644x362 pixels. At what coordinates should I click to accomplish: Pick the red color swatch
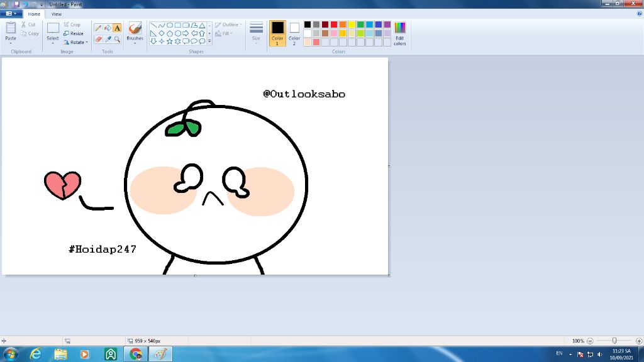334,25
